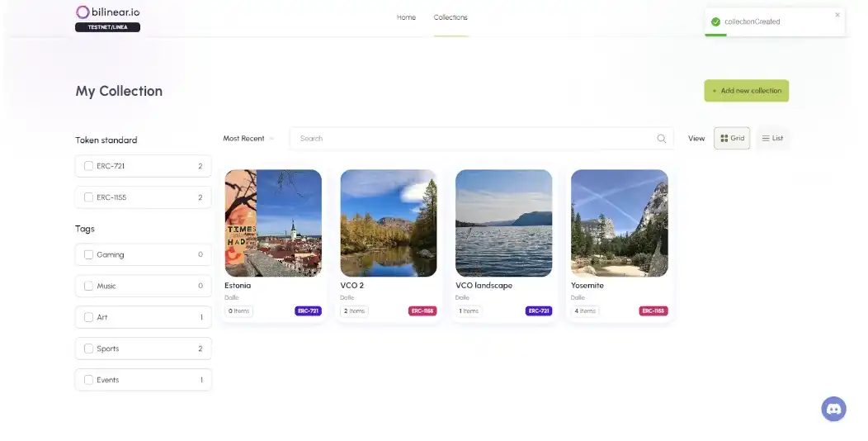
Task: Open the Estonia collection thumbnail
Action: pos(273,223)
